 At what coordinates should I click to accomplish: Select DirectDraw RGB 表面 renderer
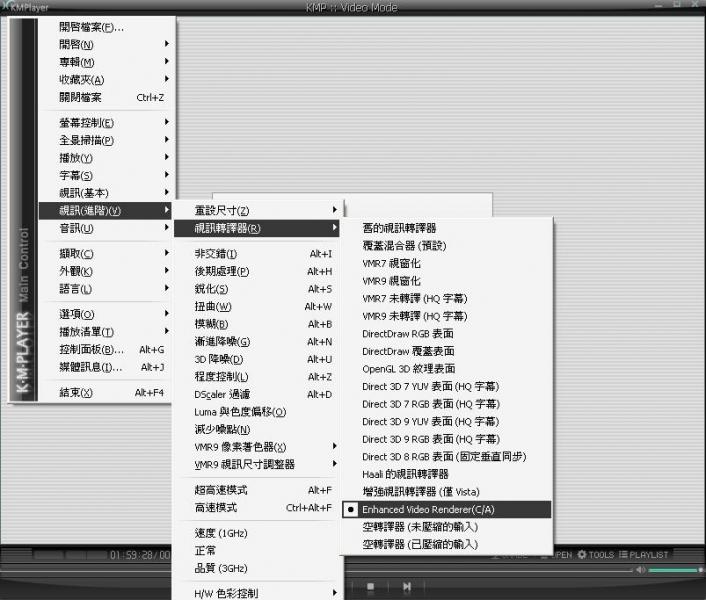click(x=446, y=334)
